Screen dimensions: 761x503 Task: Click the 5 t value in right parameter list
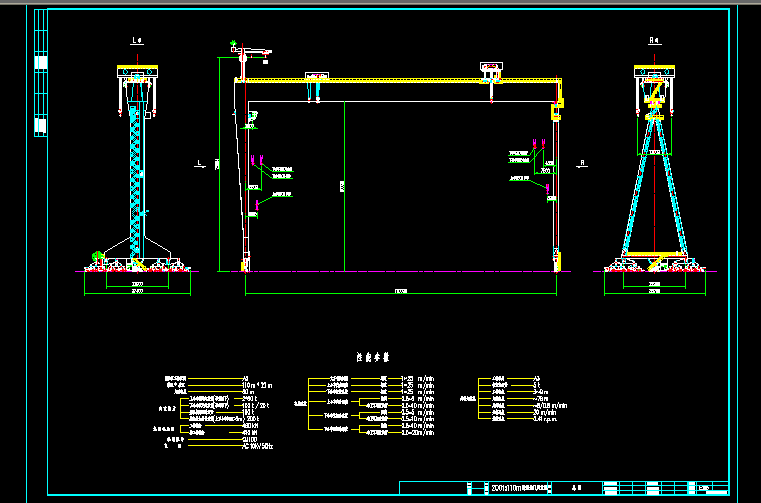click(537, 385)
